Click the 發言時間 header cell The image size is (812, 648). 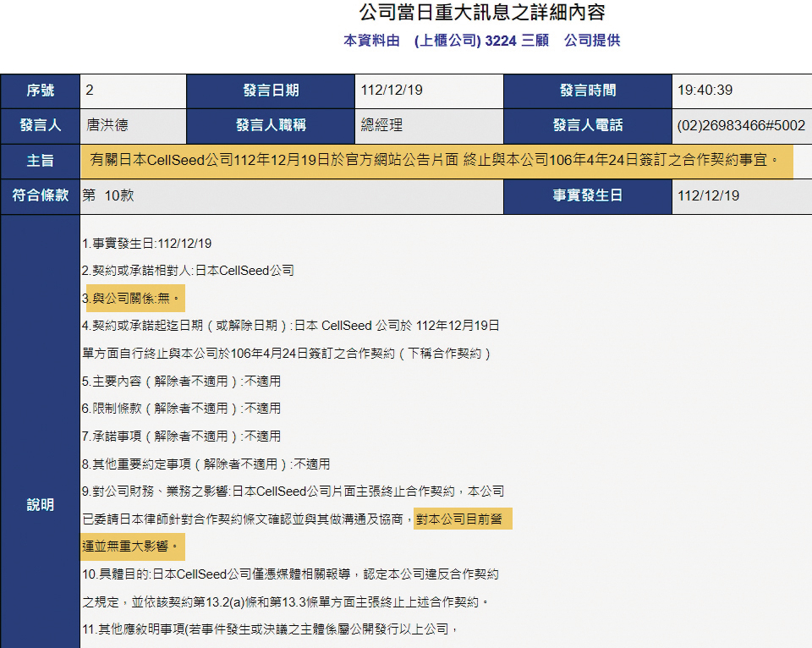[588, 91]
